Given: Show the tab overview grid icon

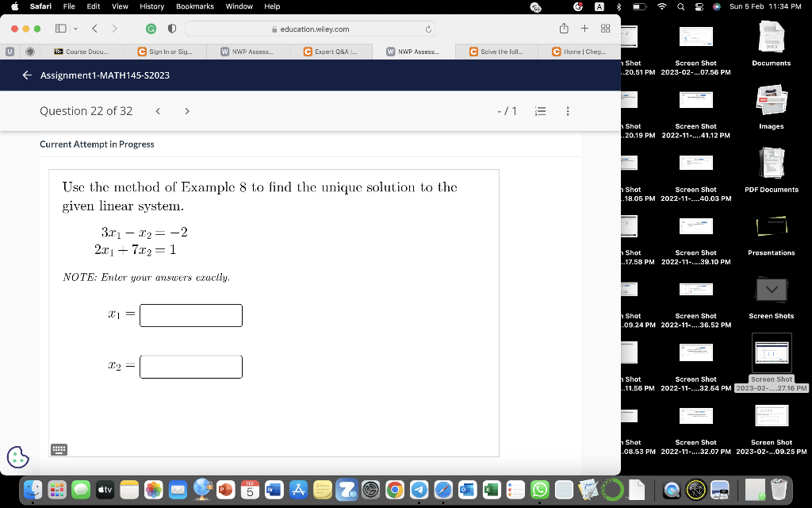Looking at the screenshot, I should coord(604,28).
